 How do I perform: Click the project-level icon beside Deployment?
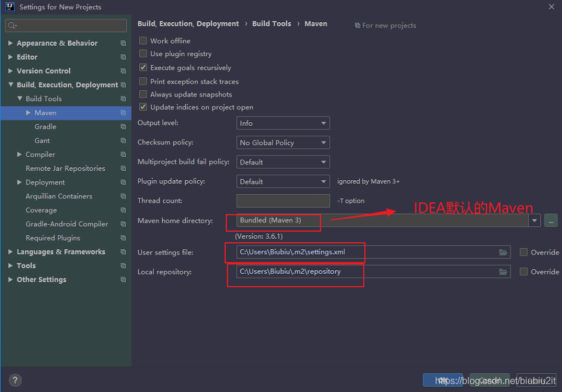123,182
